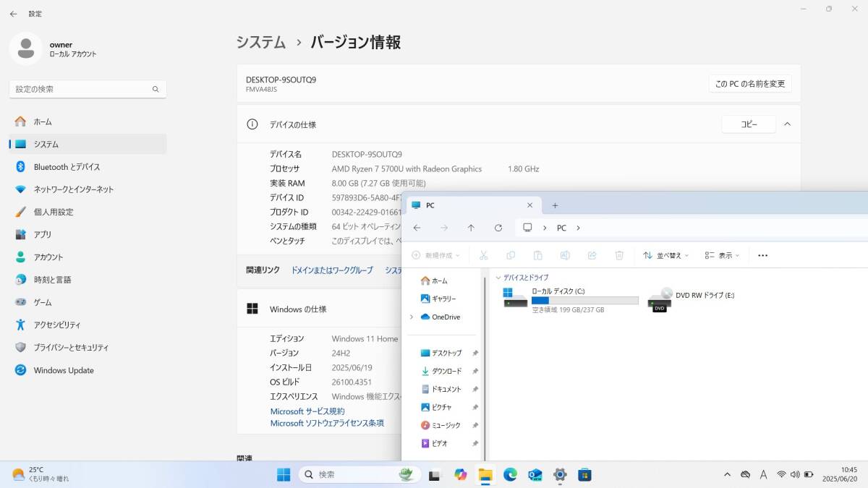The height and width of the screenshot is (488, 868).
Task: Open a new File Explorer tab
Action: (x=555, y=205)
